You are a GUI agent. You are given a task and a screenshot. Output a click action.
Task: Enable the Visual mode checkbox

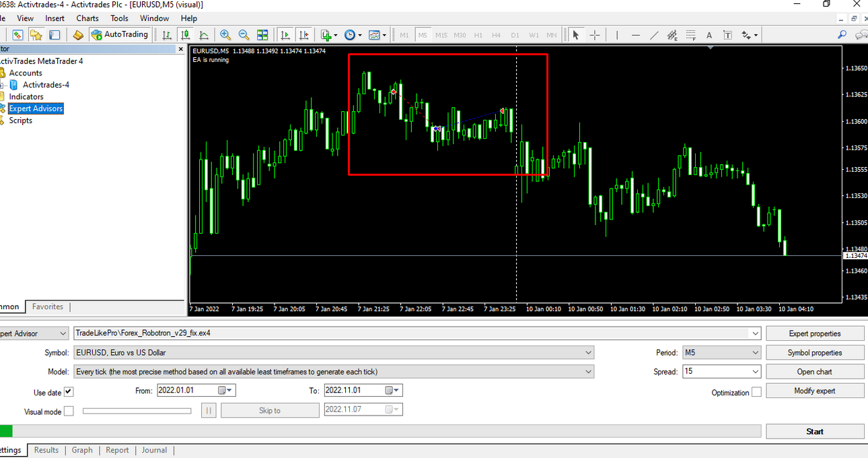click(x=69, y=411)
